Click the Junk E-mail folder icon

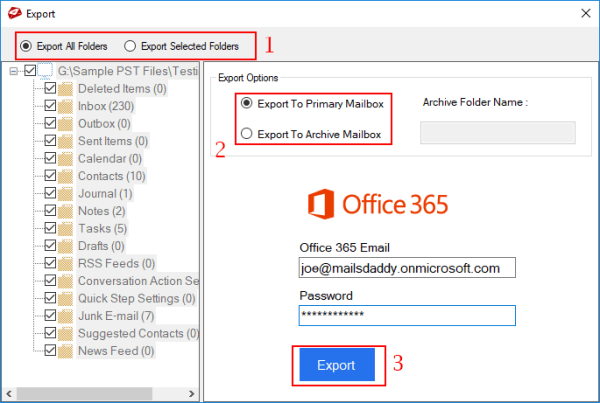tap(67, 316)
